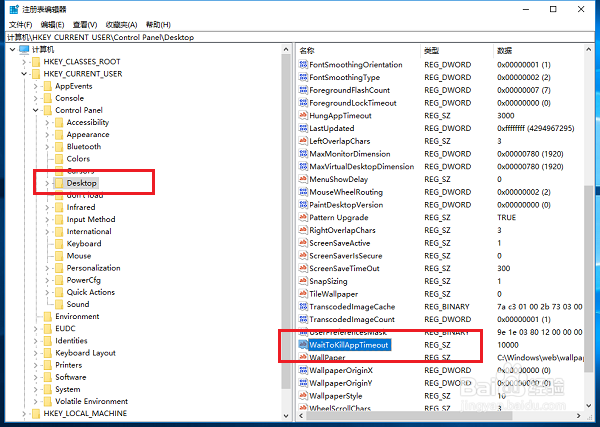Click the DWORD icon of LastUpdated

tap(303, 128)
